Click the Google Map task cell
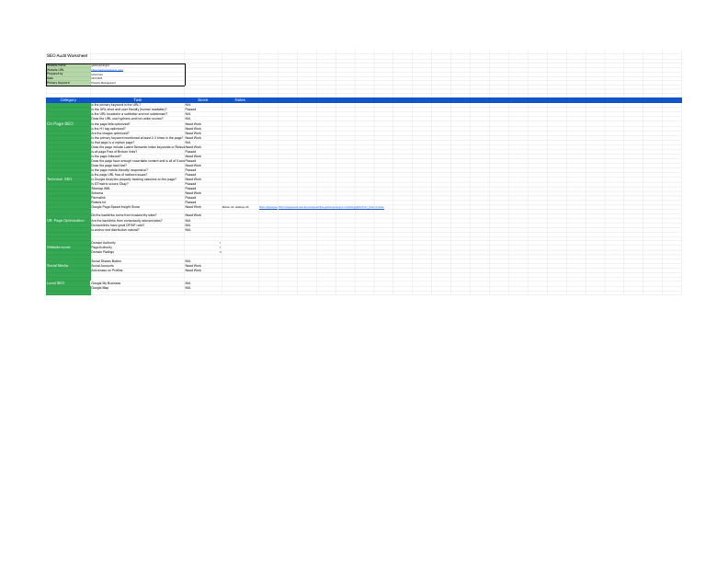The image size is (728, 563). [x=138, y=288]
